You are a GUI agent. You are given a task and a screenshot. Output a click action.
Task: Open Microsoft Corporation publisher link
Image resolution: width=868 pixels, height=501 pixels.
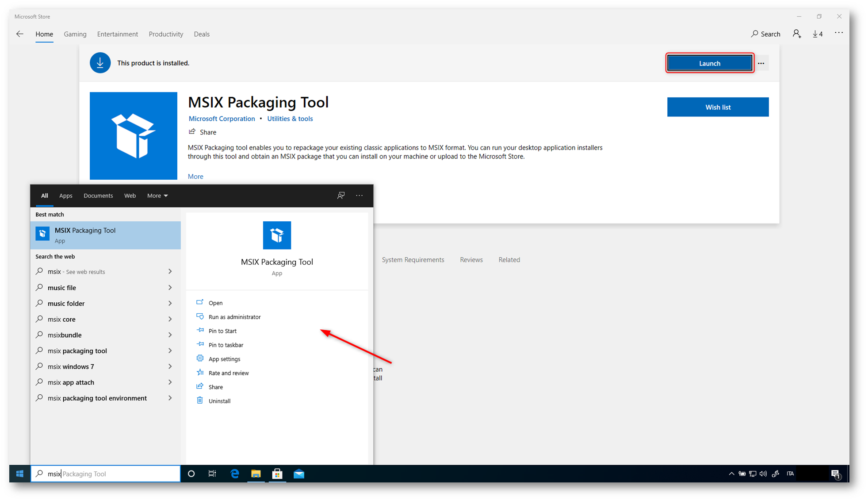click(x=222, y=119)
